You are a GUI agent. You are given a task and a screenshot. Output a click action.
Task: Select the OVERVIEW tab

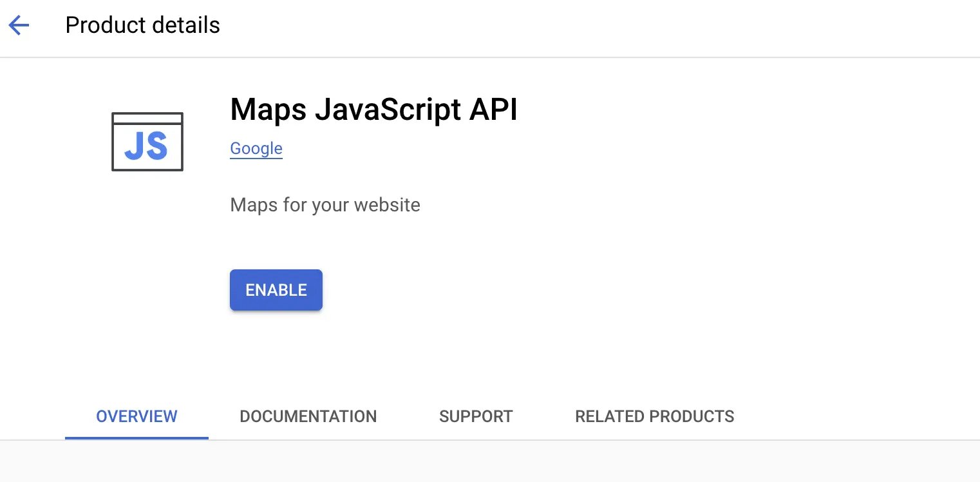point(136,416)
